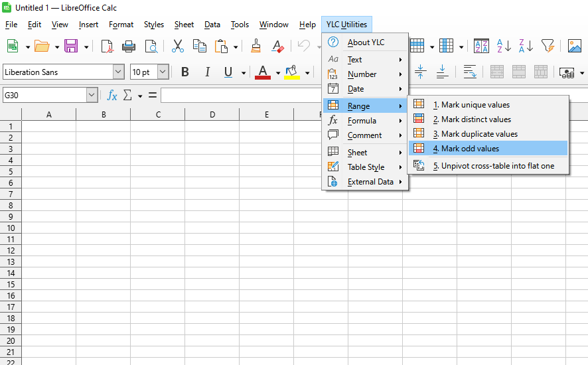
Task: Click the Cut scissors icon
Action: click(x=177, y=46)
